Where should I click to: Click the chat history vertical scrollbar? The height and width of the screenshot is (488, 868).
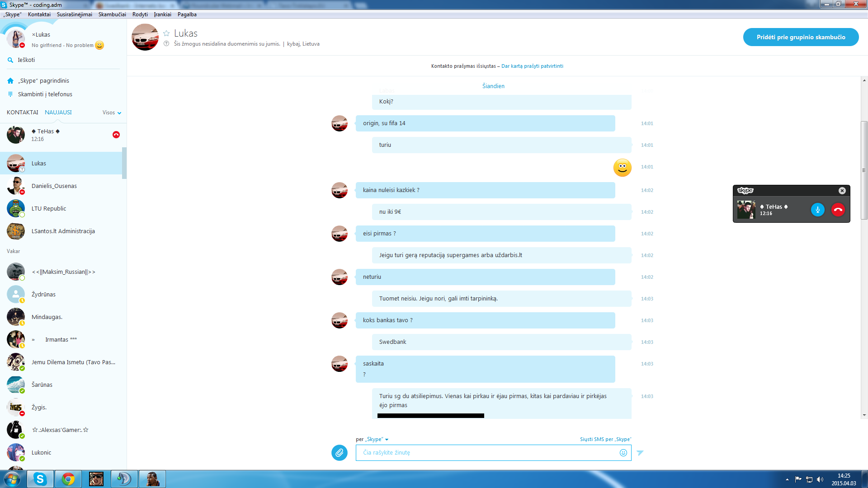pos(864,170)
